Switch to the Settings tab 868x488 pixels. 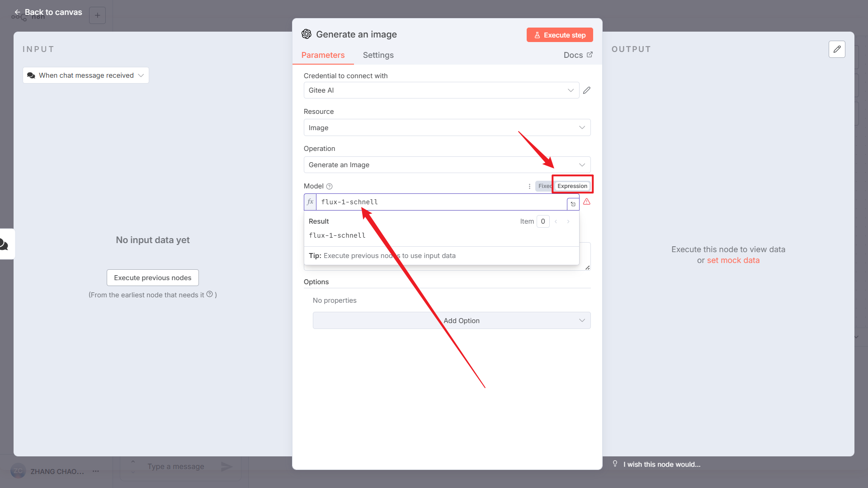(378, 55)
